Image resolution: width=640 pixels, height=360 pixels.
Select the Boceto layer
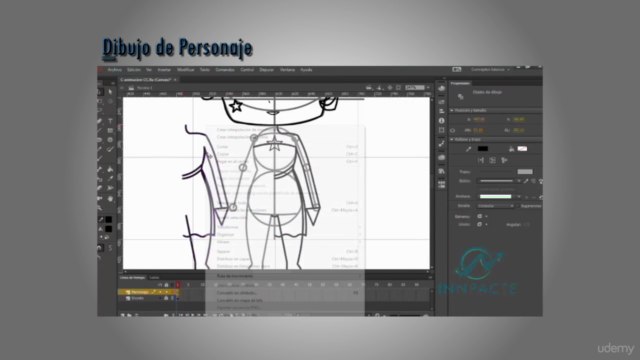[x=138, y=298]
